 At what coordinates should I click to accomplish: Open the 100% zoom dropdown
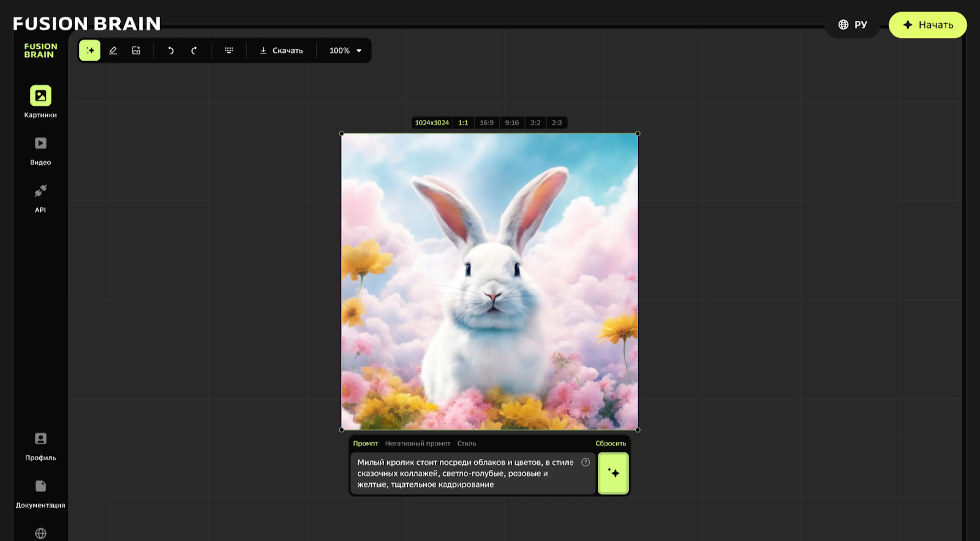[x=345, y=50]
